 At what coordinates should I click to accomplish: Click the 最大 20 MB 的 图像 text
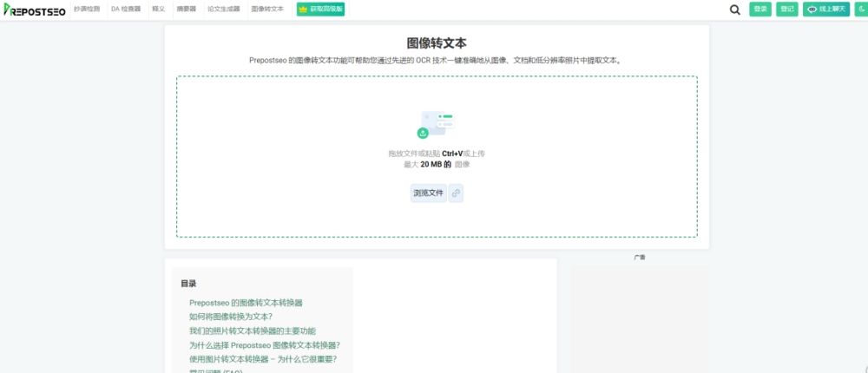pyautogui.click(x=437, y=164)
